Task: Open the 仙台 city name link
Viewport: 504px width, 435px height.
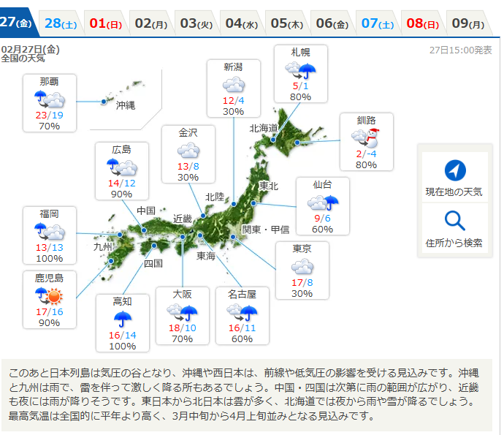Action: point(322,185)
